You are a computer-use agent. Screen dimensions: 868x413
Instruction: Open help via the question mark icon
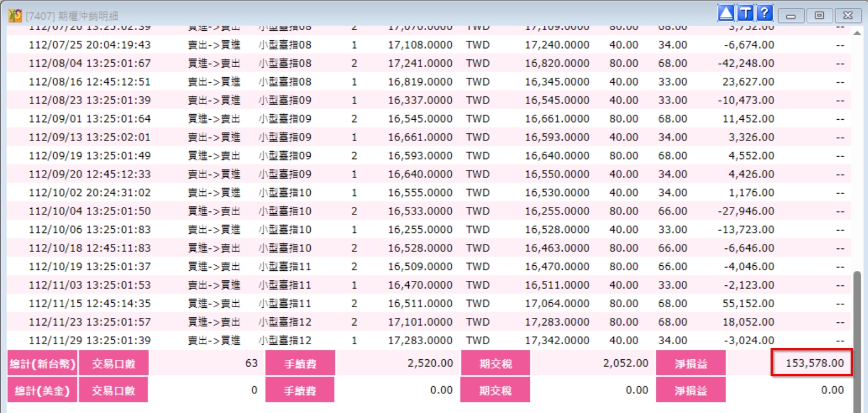(764, 13)
